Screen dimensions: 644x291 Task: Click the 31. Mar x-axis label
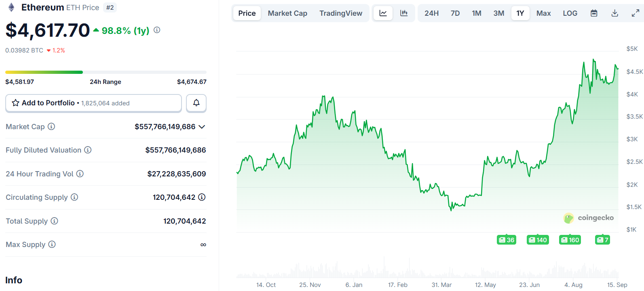pyautogui.click(x=441, y=285)
